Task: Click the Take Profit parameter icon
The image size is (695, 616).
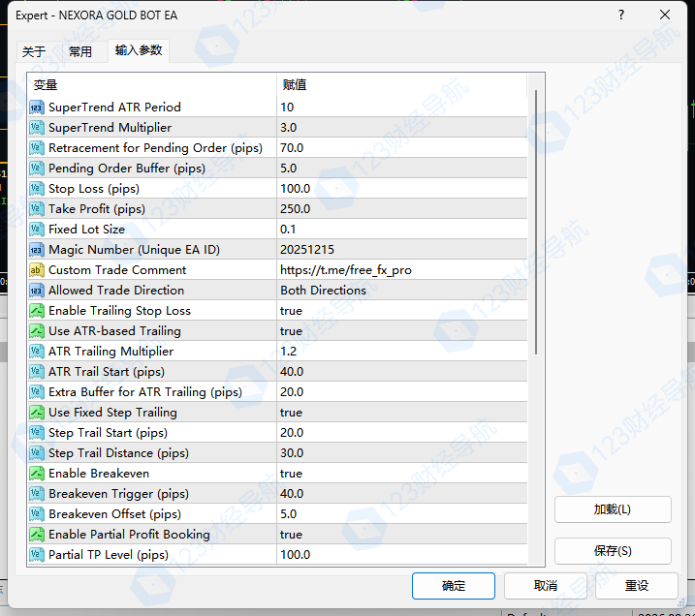Action: click(36, 209)
